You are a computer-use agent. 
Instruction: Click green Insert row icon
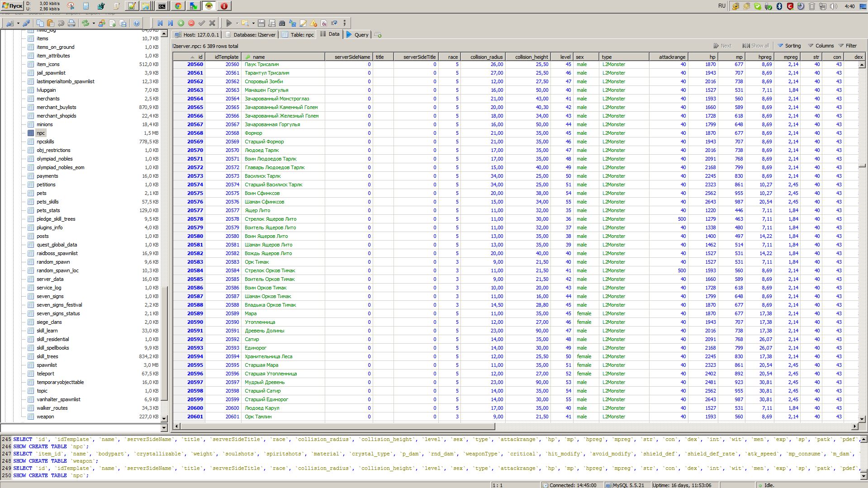coord(181,23)
